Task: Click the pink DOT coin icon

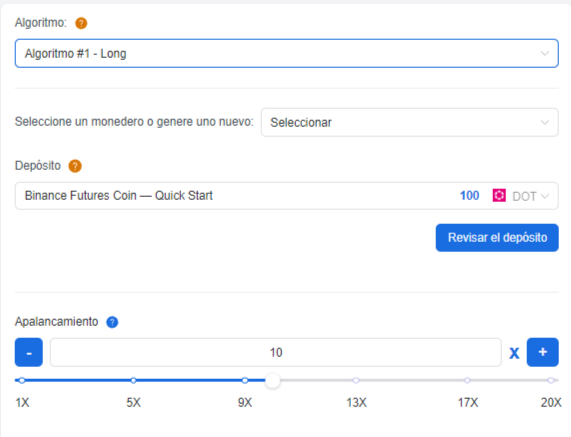Action: click(x=499, y=196)
